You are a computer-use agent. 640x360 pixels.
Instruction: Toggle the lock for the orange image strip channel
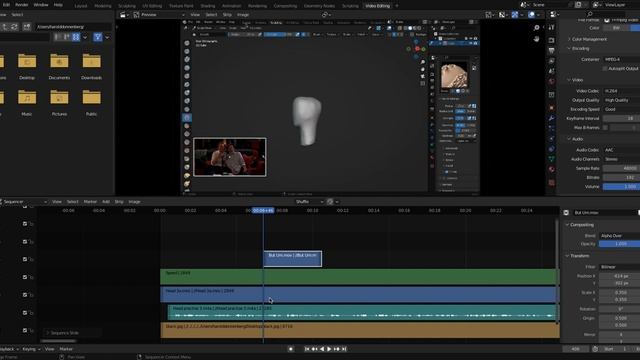pyautogui.click(x=31, y=330)
